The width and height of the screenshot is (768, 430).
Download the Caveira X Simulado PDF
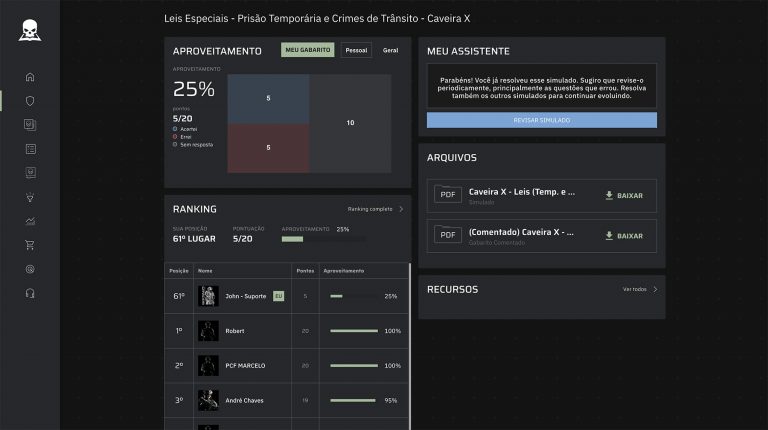click(624, 195)
